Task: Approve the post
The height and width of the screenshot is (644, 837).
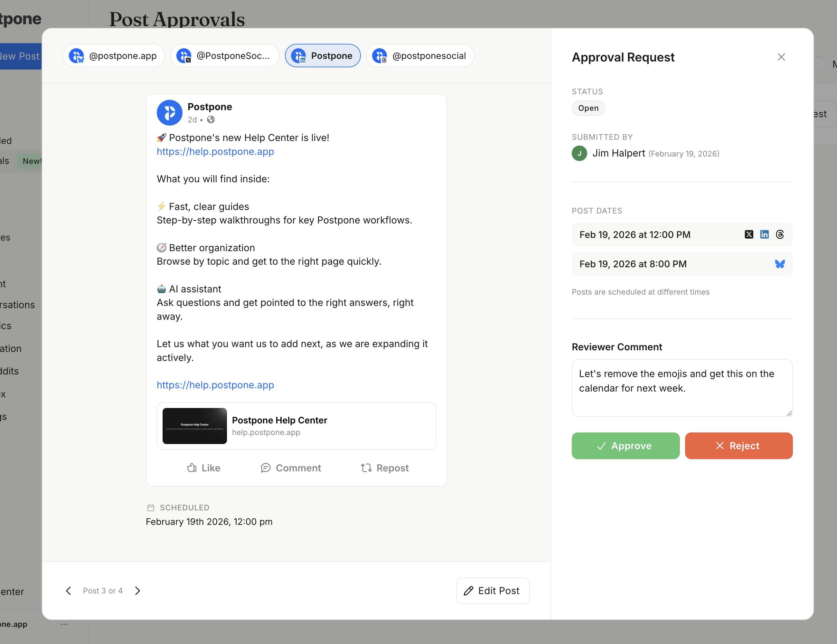Action: tap(625, 445)
